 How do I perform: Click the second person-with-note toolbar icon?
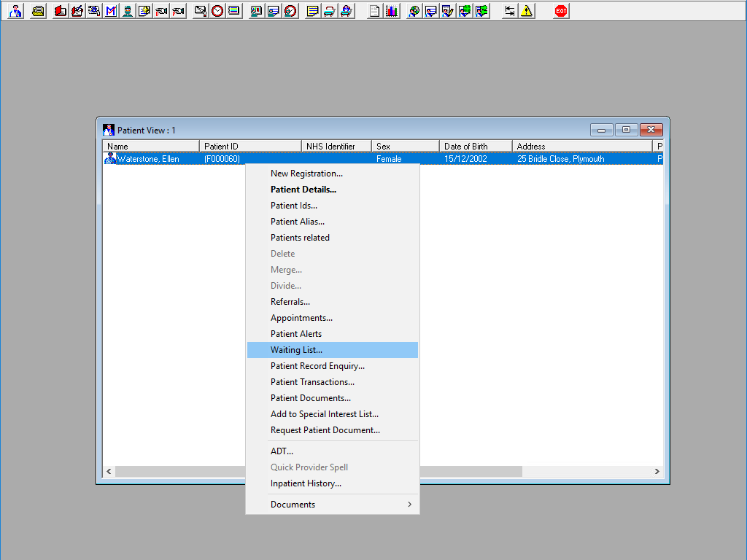tap(430, 11)
